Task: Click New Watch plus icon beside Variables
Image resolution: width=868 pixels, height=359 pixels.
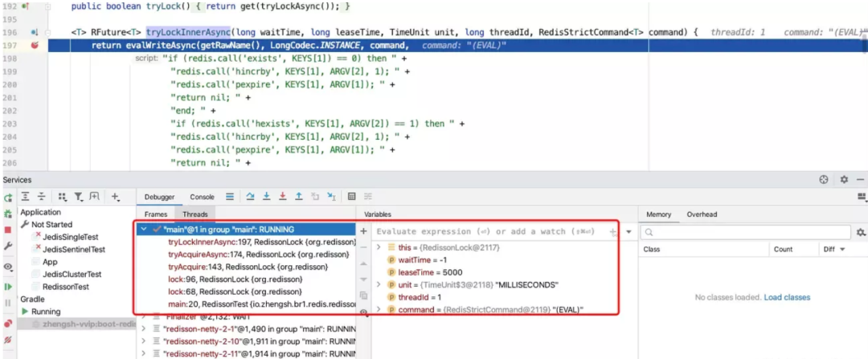Action: coord(363,231)
